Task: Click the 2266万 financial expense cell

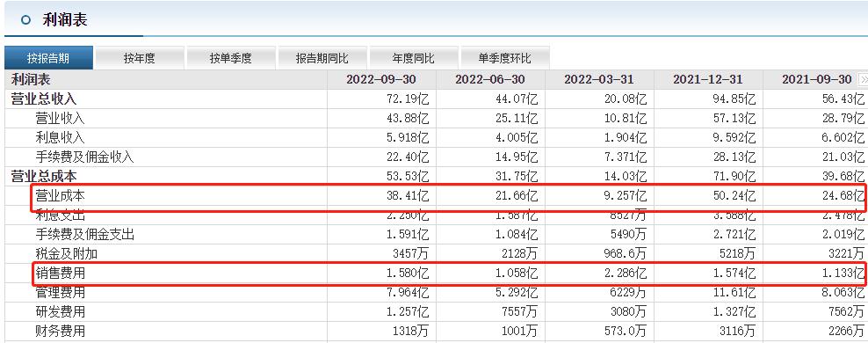Action: 846,332
